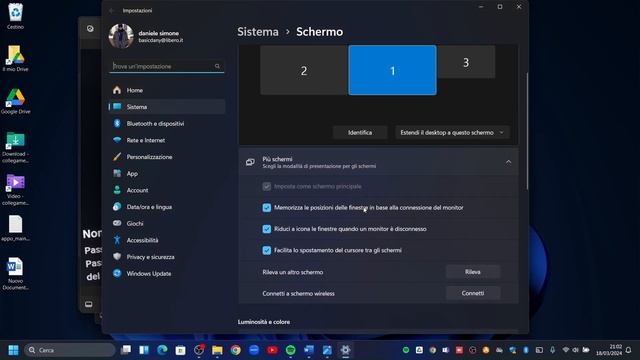
Task: Uncheck Facilita lo spostamento del cursore
Action: point(267,250)
